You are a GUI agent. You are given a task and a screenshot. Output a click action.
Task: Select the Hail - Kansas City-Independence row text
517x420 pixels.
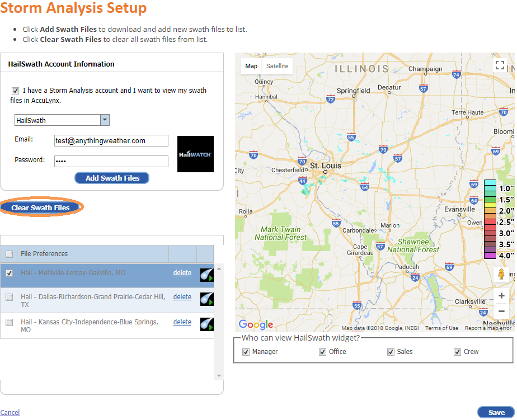point(90,325)
